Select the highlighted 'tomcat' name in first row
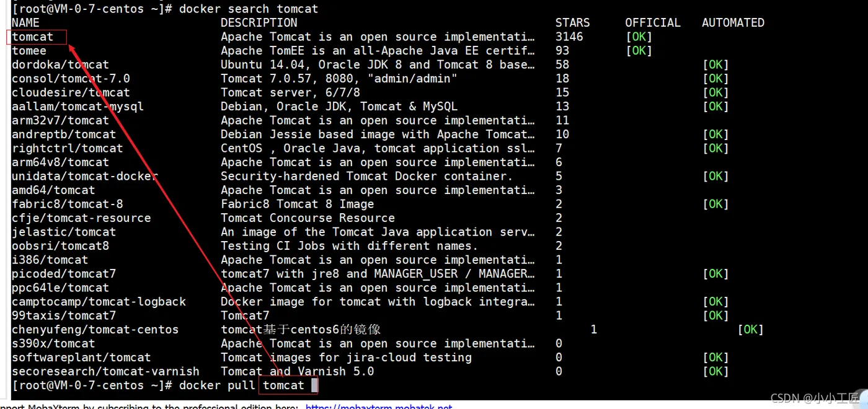 33,37
